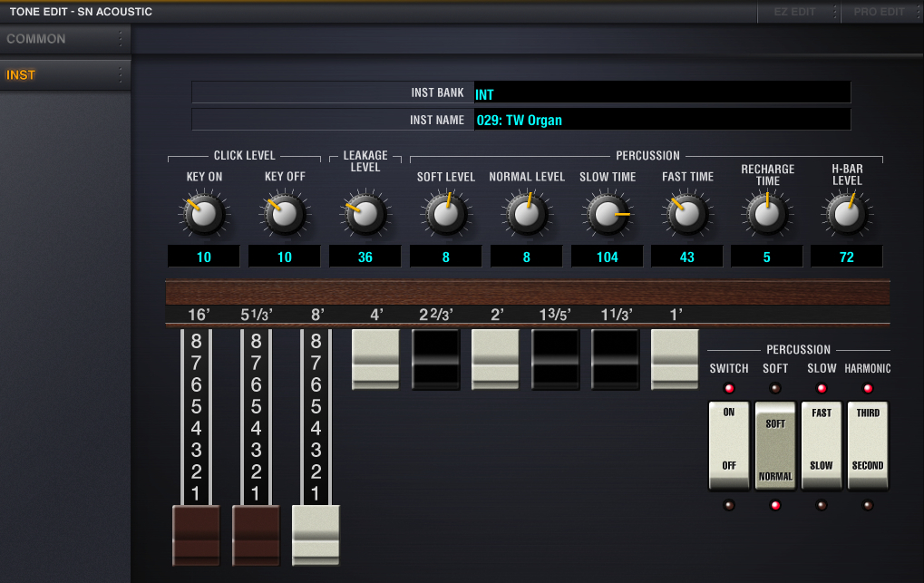The image size is (924, 583).
Task: Select the leakage value field showing 36
Action: click(365, 257)
